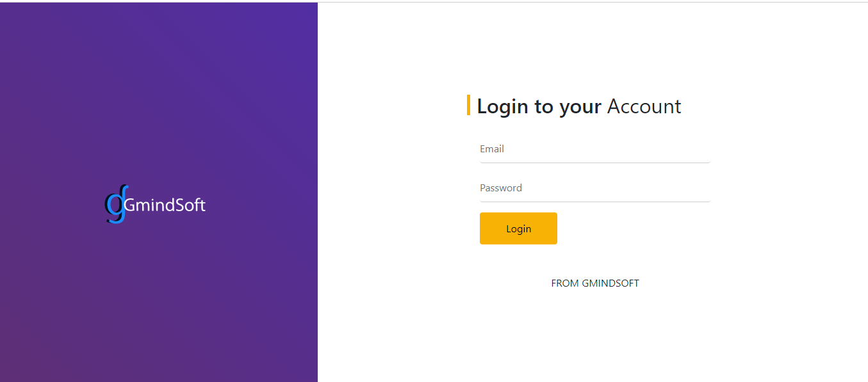Click the word 'Account' in the heading
Viewport: 868px width, 382px height.
(x=644, y=106)
